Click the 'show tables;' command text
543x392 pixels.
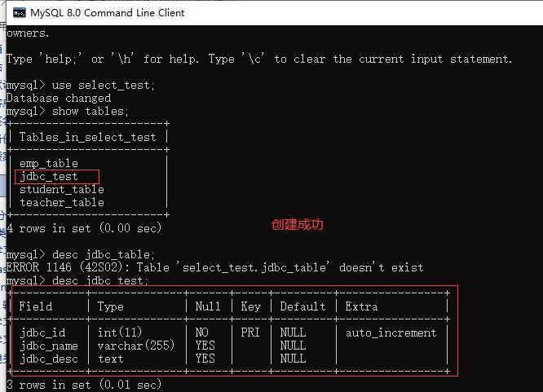pos(90,111)
